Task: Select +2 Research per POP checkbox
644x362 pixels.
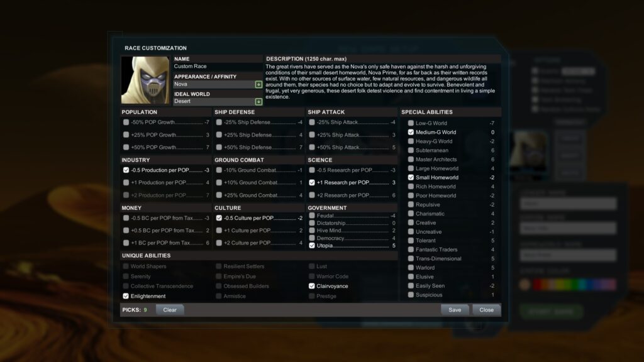Action: 312,195
